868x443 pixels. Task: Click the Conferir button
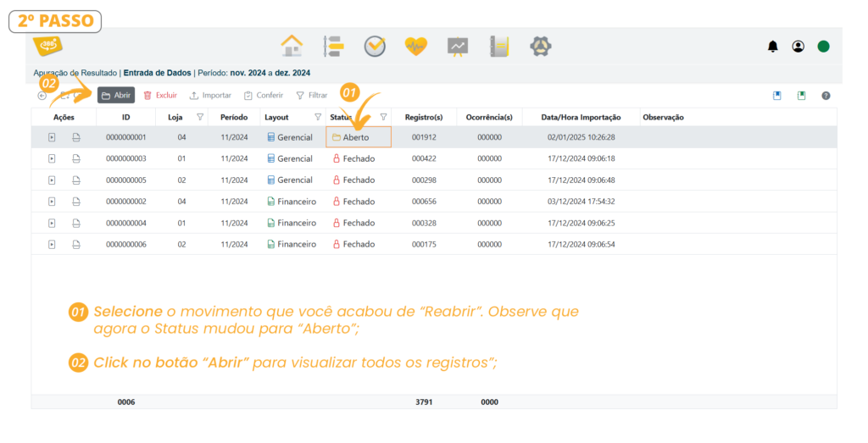[x=264, y=95]
